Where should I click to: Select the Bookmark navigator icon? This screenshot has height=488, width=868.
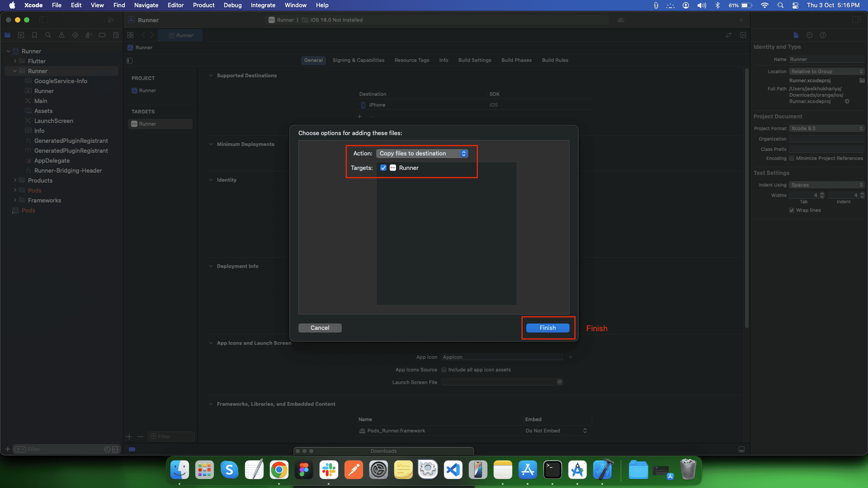coord(34,35)
